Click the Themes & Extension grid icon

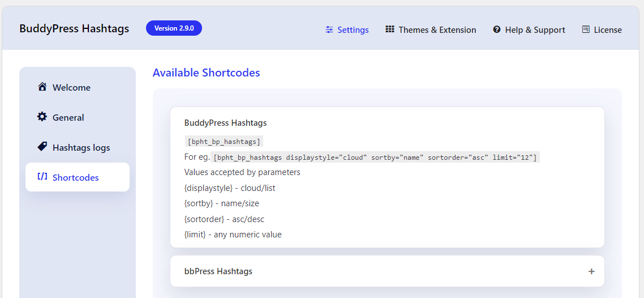[389, 29]
